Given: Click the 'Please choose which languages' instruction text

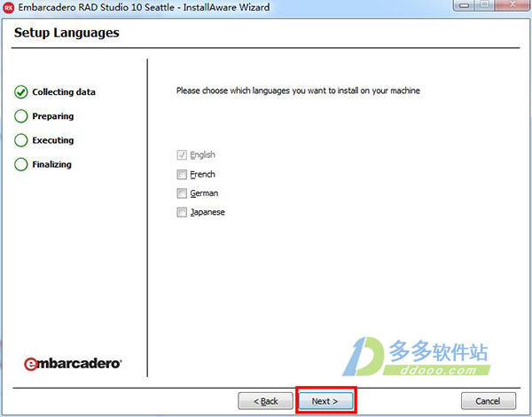Looking at the screenshot, I should click(x=298, y=91).
